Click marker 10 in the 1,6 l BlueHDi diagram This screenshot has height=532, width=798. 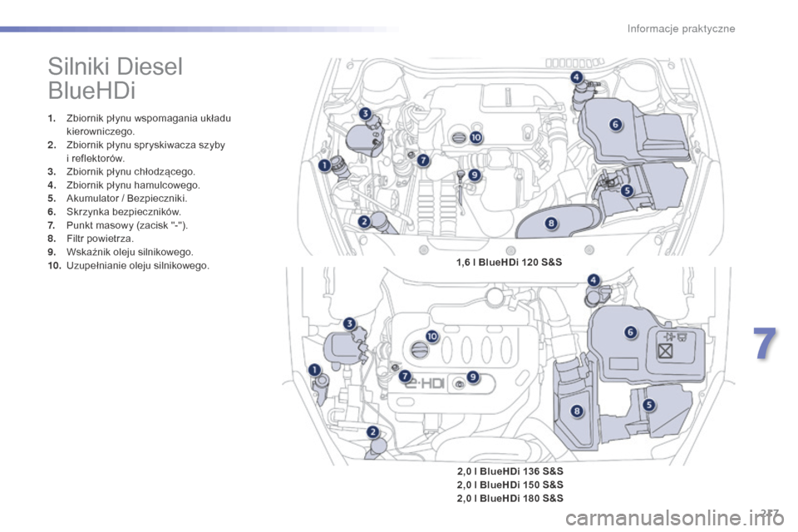coord(475,137)
